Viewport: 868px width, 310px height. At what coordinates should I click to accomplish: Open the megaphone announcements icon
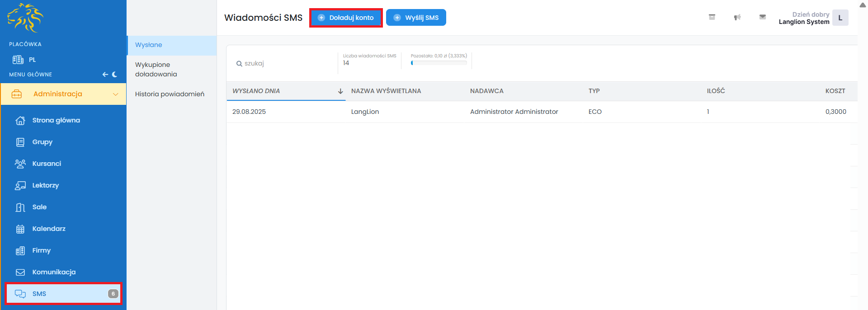click(737, 17)
